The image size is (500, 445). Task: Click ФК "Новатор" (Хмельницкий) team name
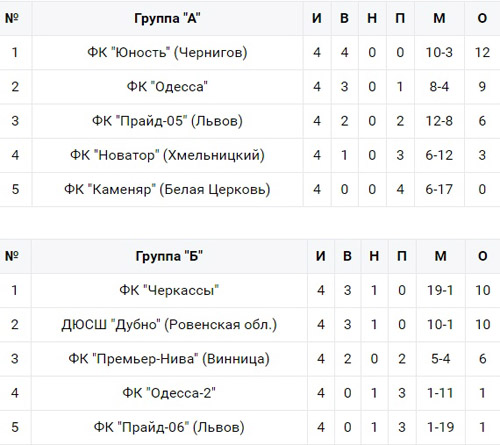167,155
